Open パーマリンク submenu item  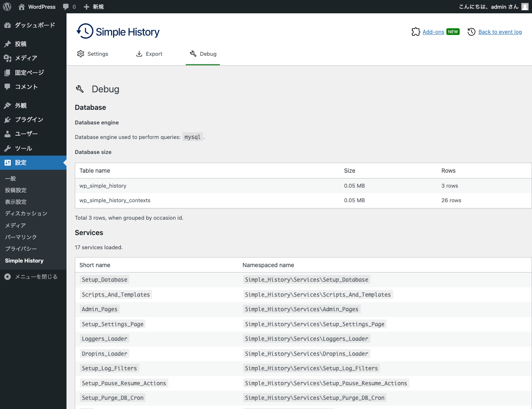(21, 237)
